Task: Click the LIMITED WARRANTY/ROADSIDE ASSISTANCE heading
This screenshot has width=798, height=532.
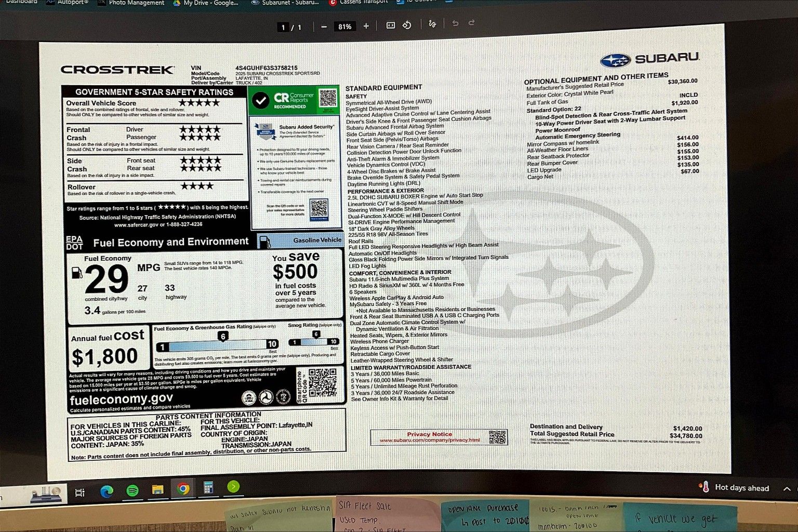Action: (410, 367)
